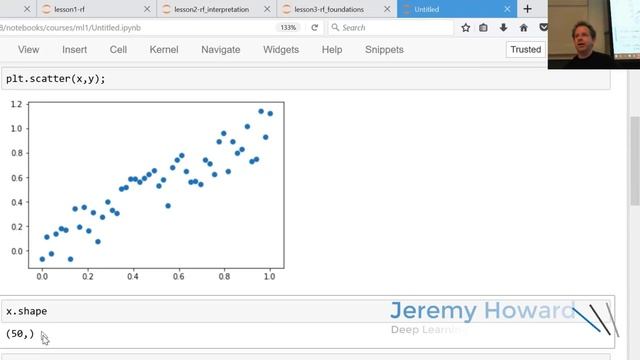Close the leftmost partially visible tab
This screenshot has height=360, width=640.
27,9
